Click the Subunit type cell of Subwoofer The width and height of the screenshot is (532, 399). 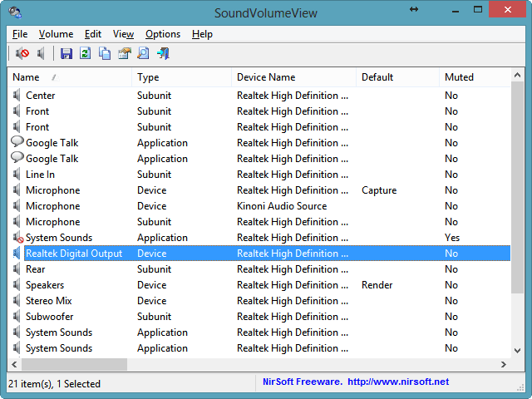154,317
